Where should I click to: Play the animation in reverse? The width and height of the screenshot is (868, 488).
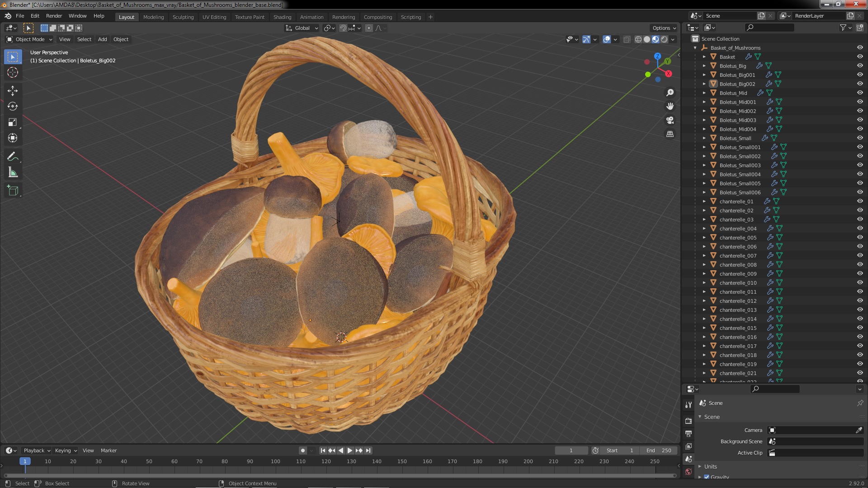point(341,450)
